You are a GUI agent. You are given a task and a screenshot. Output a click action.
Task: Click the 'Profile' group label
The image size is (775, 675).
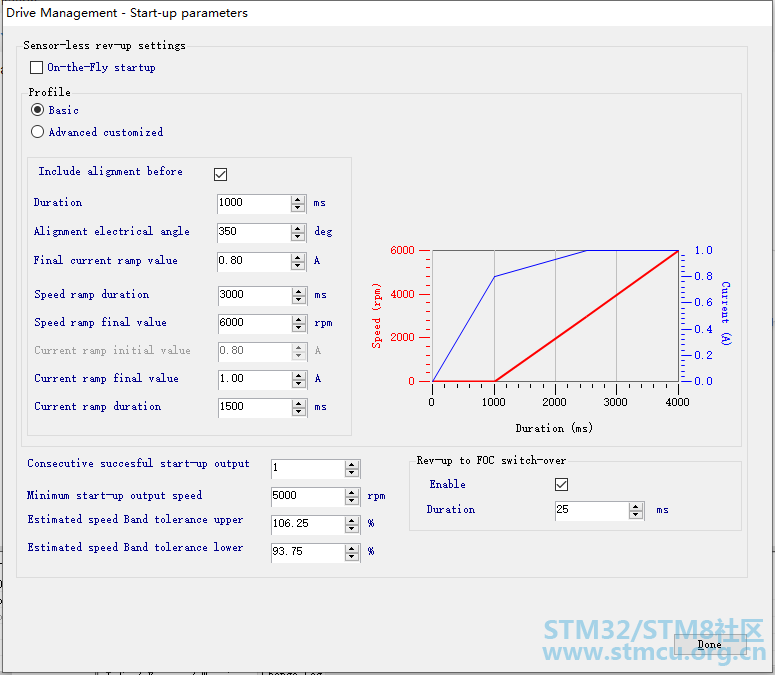click(49, 92)
